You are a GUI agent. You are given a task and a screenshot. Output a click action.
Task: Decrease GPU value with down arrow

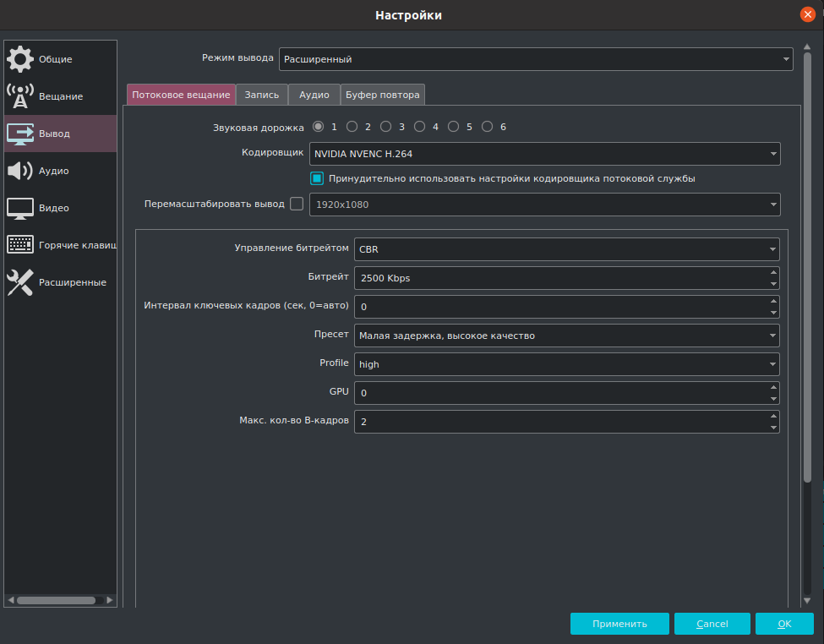773,399
